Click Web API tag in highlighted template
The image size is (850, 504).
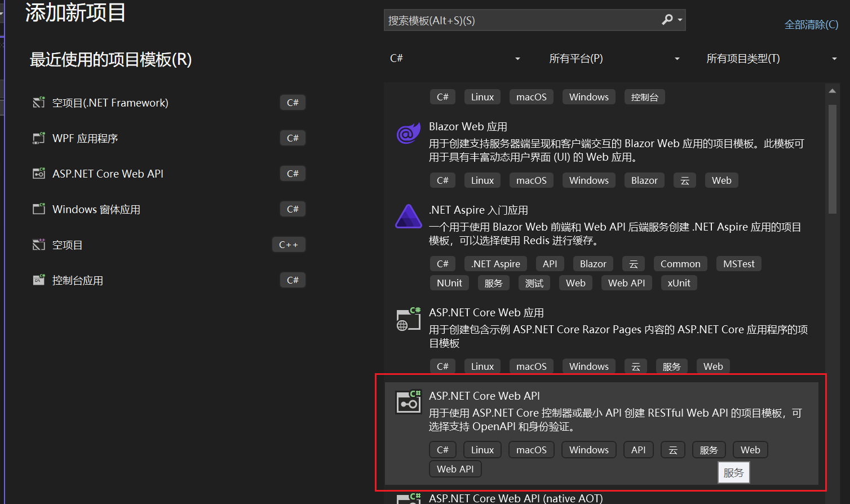click(455, 469)
